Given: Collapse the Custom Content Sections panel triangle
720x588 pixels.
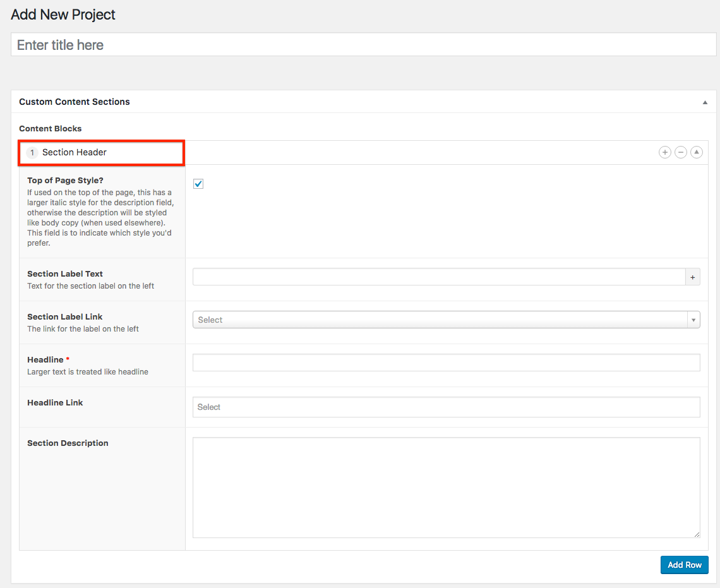Looking at the screenshot, I should 705,102.
